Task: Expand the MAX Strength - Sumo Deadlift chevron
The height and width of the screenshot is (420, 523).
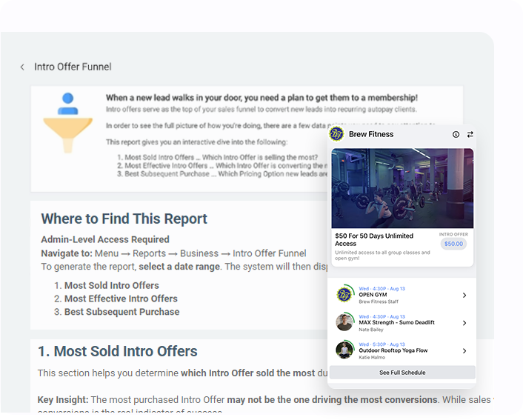Action: pyautogui.click(x=464, y=323)
